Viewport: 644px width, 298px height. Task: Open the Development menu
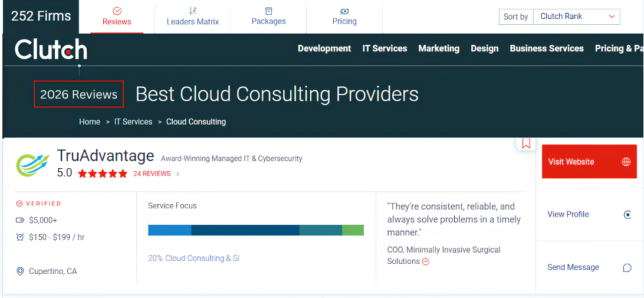point(324,48)
